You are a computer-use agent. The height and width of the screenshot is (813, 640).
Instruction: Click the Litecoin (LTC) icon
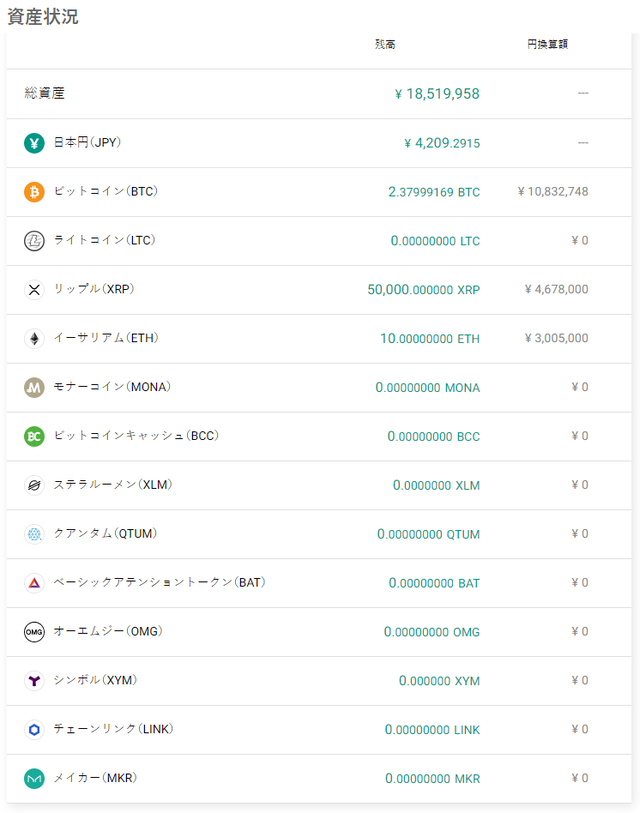click(34, 241)
